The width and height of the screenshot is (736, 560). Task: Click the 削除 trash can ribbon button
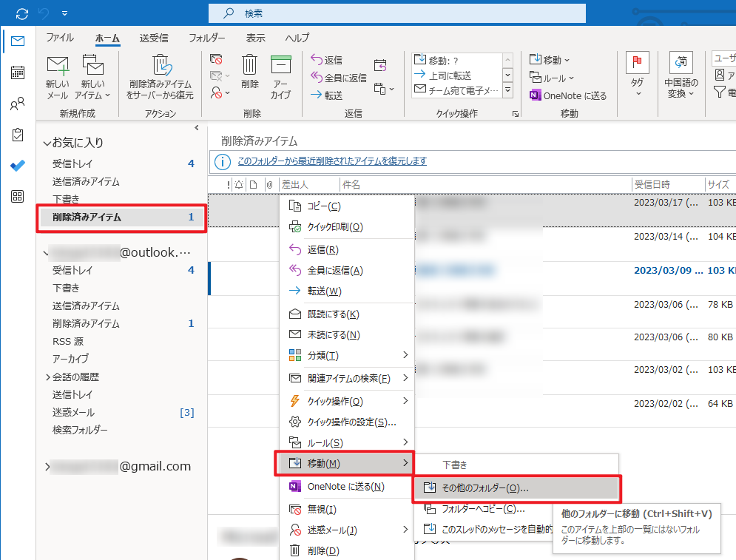250,72
